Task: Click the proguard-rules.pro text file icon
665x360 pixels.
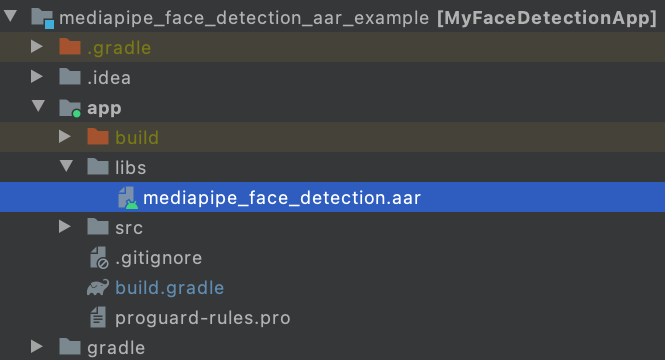Action: 98,317
